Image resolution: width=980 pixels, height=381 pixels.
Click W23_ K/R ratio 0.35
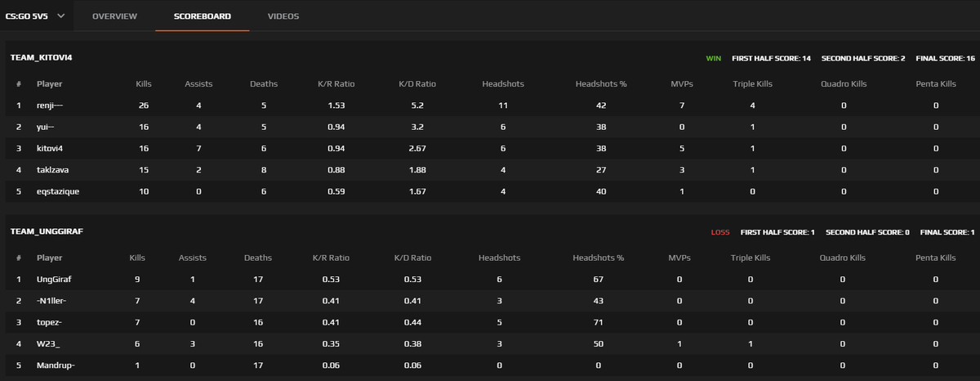(x=331, y=343)
